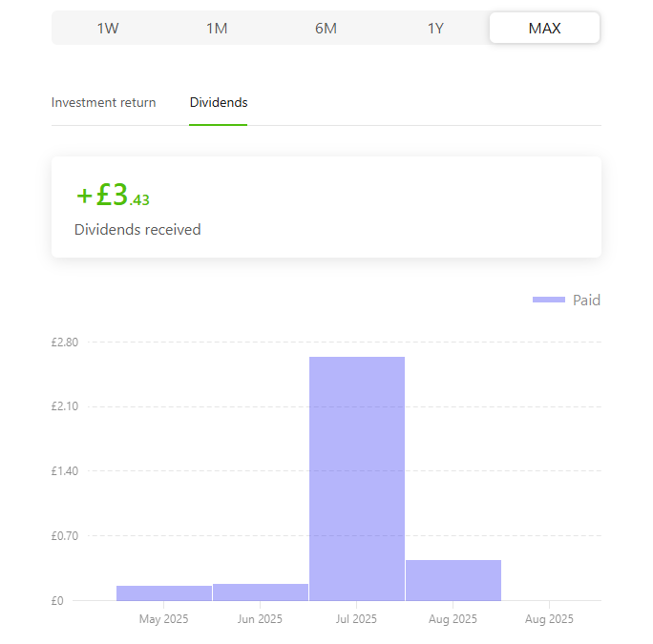653x644 pixels.
Task: Choose the 1Y time range
Action: (435, 29)
